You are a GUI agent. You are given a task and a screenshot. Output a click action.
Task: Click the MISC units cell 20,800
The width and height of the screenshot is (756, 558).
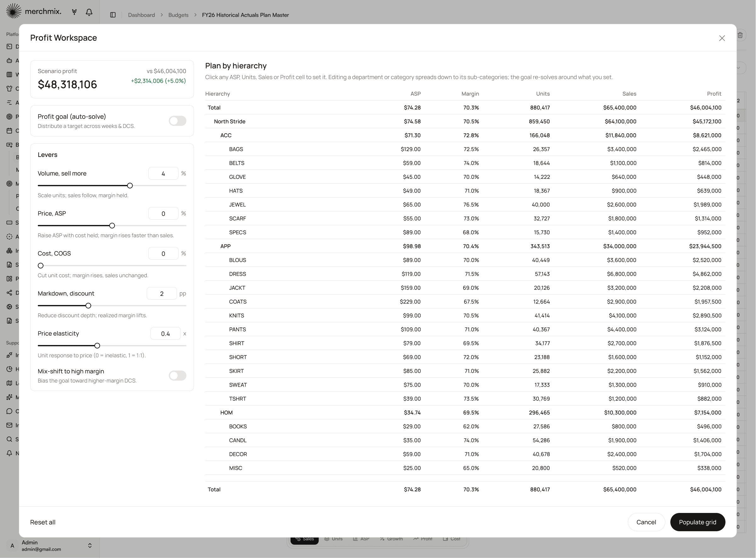tap(541, 468)
